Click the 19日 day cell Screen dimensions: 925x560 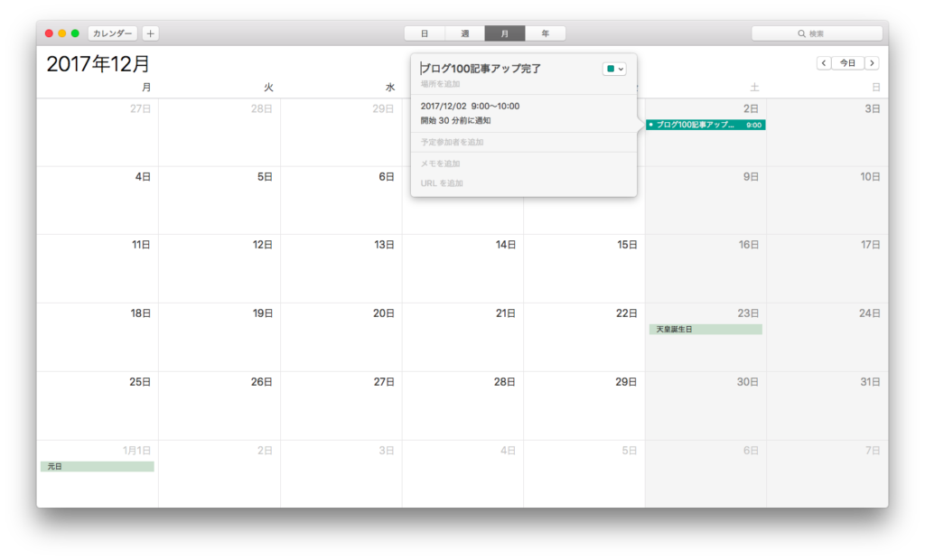tap(220, 338)
